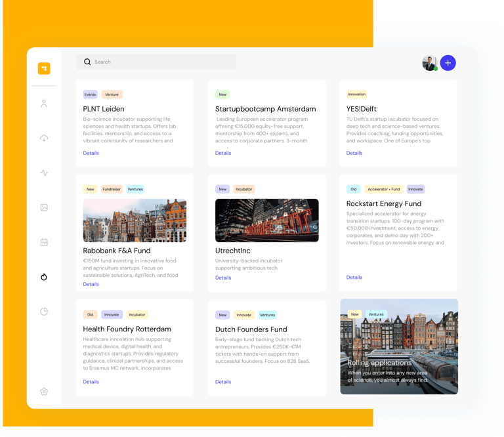504x437 pixels.
Task: Click Innovate tag on Health Foundry card
Action: (112, 314)
